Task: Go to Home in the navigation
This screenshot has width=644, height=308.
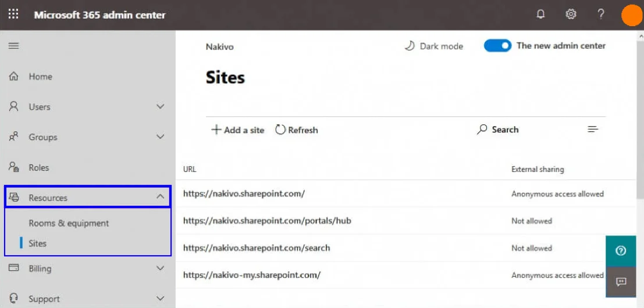Action: [x=40, y=77]
